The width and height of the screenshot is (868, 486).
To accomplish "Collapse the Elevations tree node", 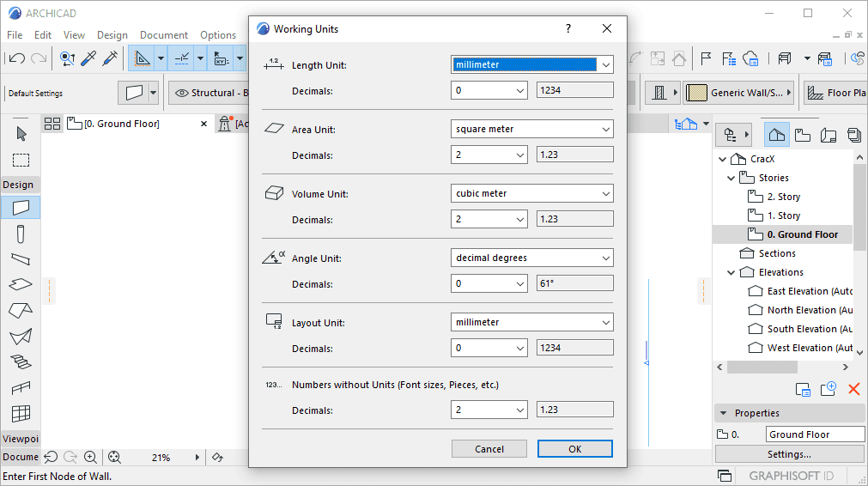I will pyautogui.click(x=731, y=272).
